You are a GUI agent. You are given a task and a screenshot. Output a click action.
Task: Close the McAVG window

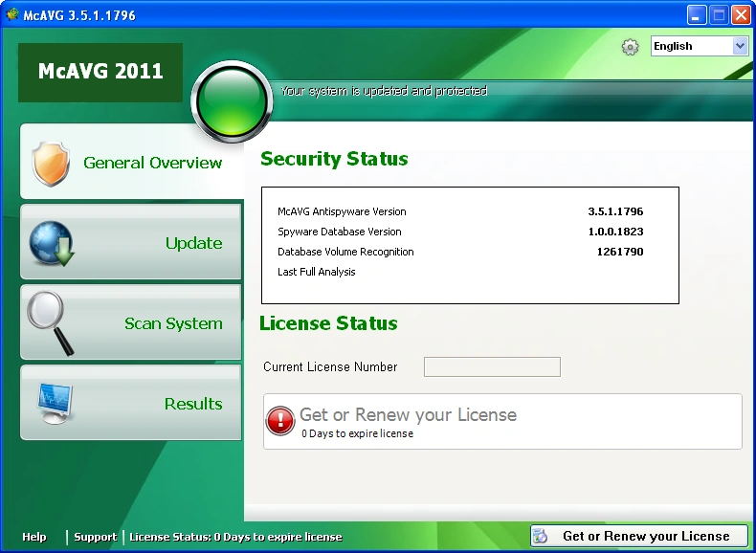(741, 14)
